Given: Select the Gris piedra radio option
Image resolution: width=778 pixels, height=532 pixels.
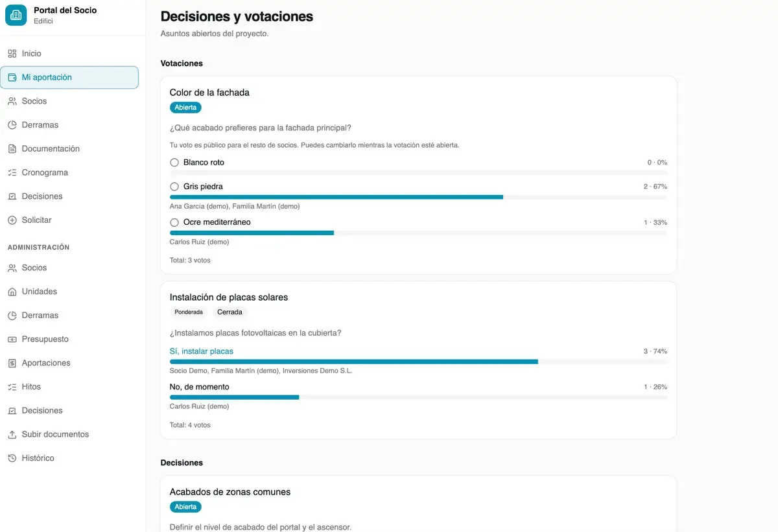Looking at the screenshot, I should click(174, 187).
